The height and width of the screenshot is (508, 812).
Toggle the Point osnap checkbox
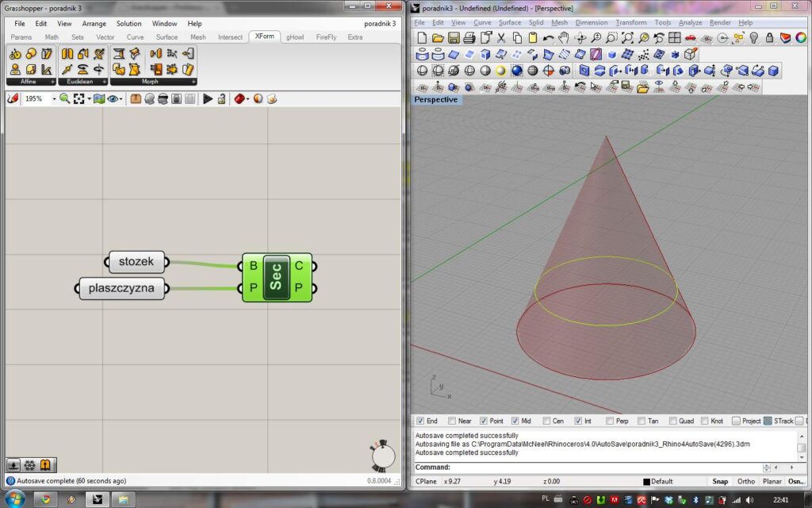tap(484, 421)
